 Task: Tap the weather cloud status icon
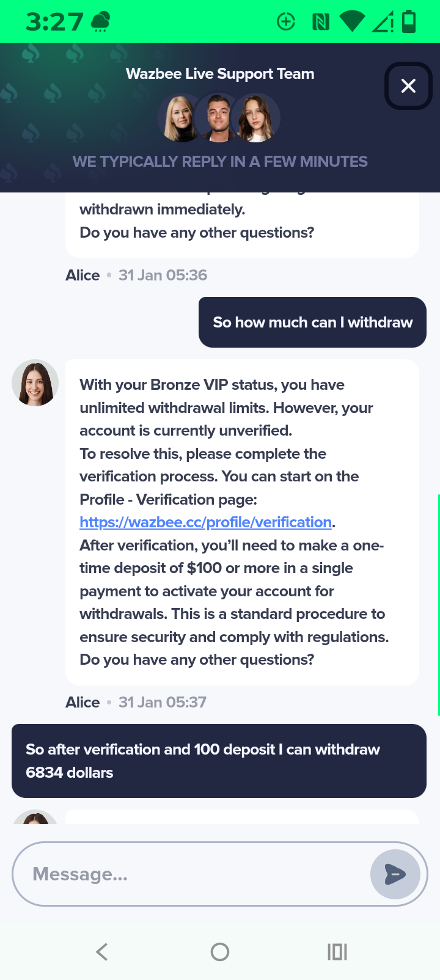tap(100, 22)
